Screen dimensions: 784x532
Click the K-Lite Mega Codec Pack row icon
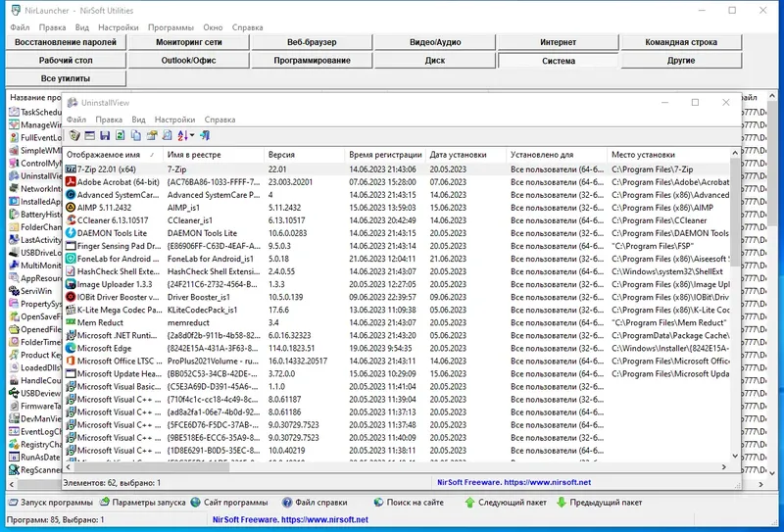coord(71,310)
